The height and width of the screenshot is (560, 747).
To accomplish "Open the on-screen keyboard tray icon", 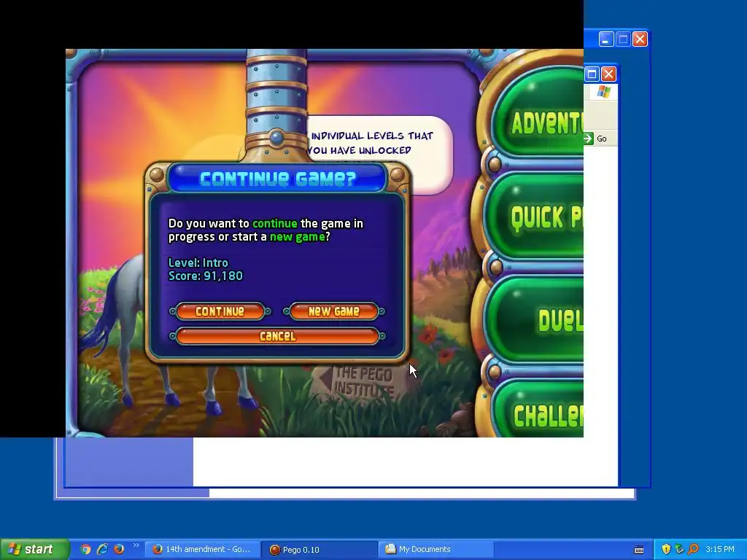I will (639, 550).
